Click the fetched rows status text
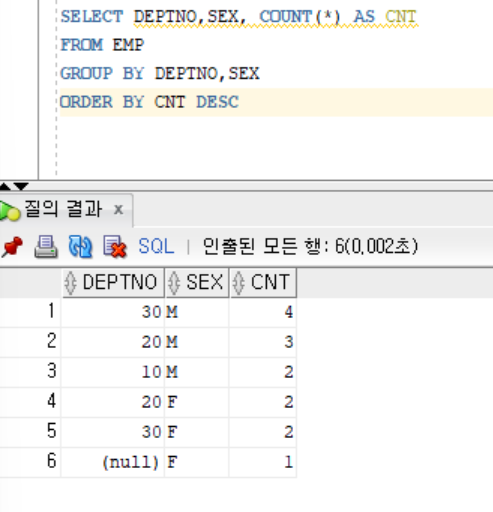 [x=310, y=246]
